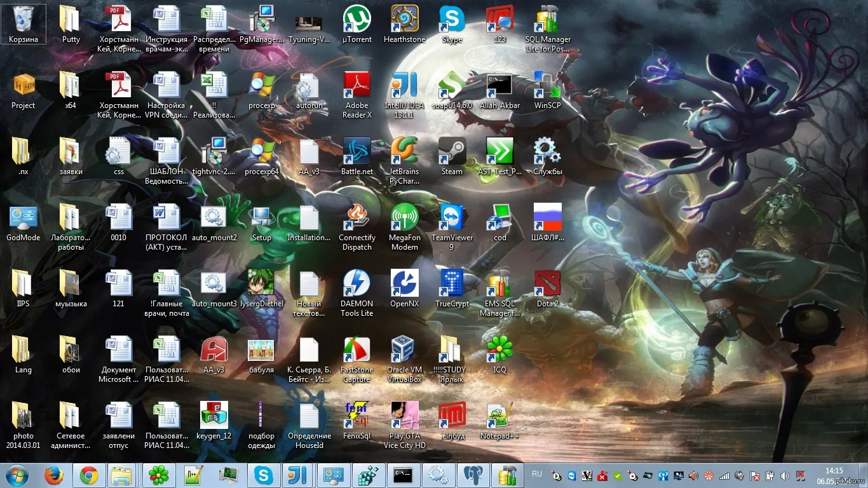Screen dimensions: 868x488
Task: Click the 14:15 system clock
Action: pyautogui.click(x=835, y=471)
